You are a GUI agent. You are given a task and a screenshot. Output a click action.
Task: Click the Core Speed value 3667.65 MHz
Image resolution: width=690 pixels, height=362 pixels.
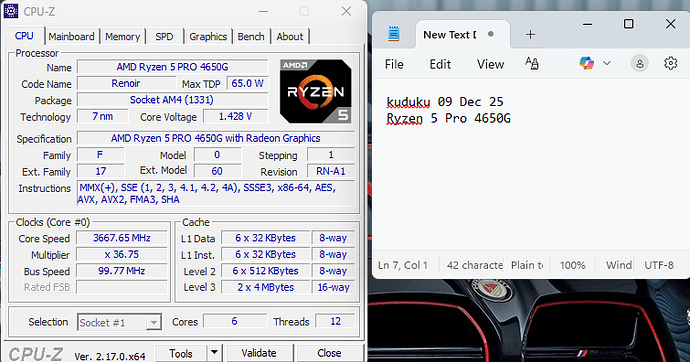pyautogui.click(x=121, y=238)
